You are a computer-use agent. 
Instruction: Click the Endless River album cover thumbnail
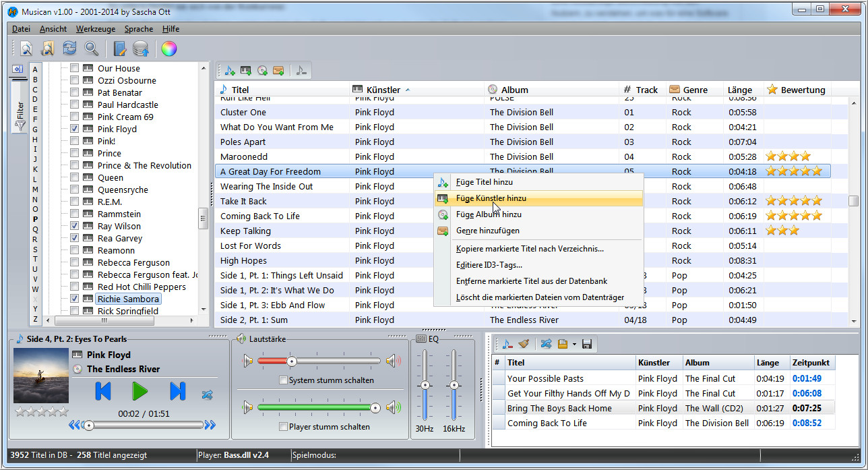click(40, 376)
